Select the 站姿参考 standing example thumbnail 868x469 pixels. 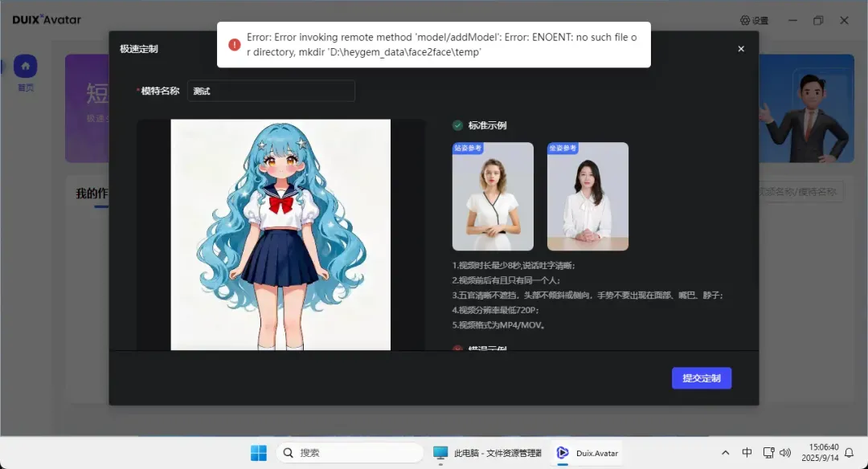493,197
